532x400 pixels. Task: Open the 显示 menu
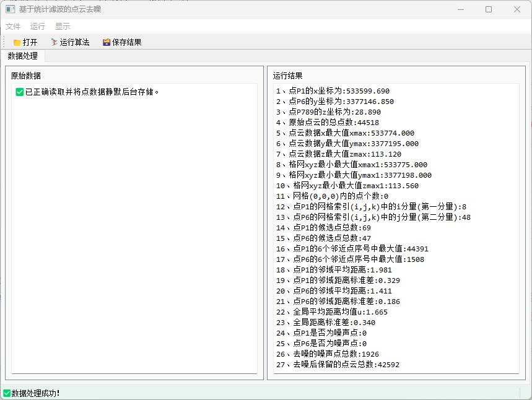[x=63, y=26]
